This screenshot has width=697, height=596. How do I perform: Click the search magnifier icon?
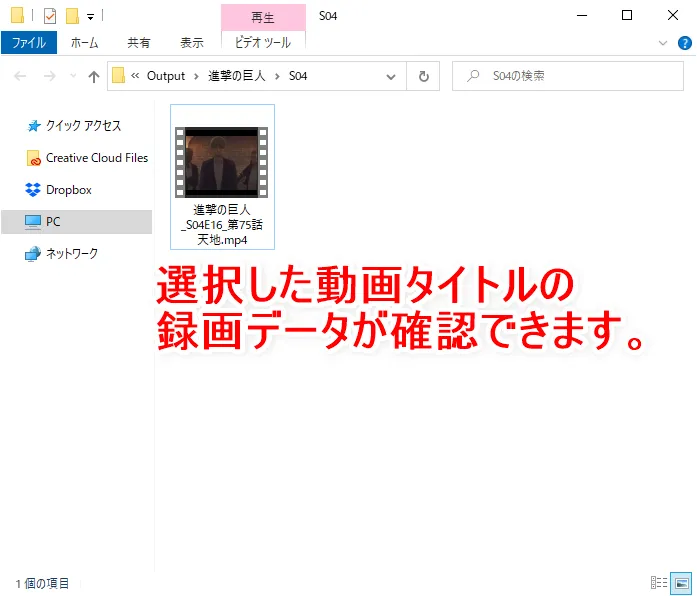tap(473, 76)
